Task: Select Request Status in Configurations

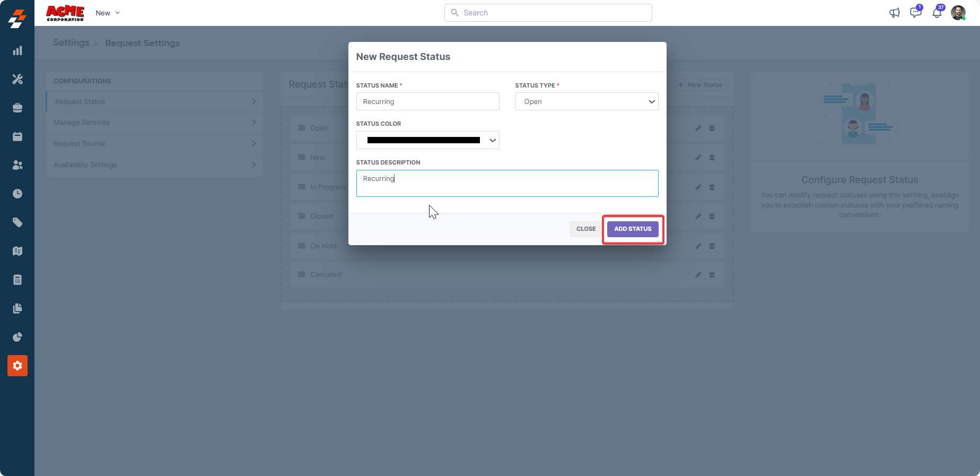Action: (155, 101)
